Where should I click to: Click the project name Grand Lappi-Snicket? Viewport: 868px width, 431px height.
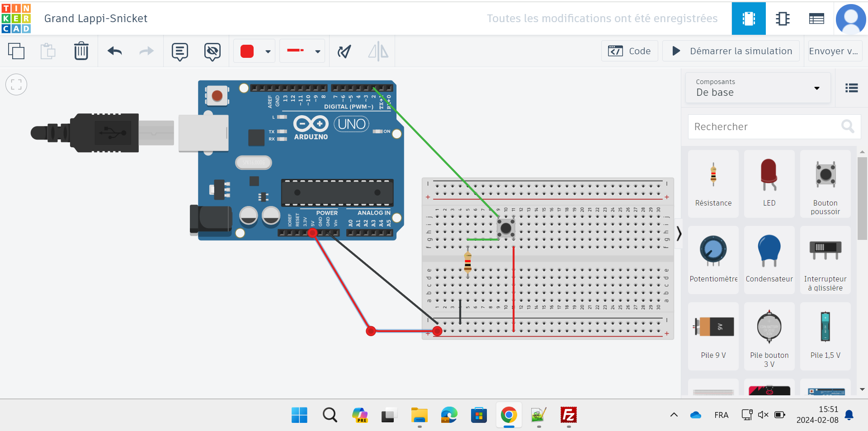coord(96,19)
